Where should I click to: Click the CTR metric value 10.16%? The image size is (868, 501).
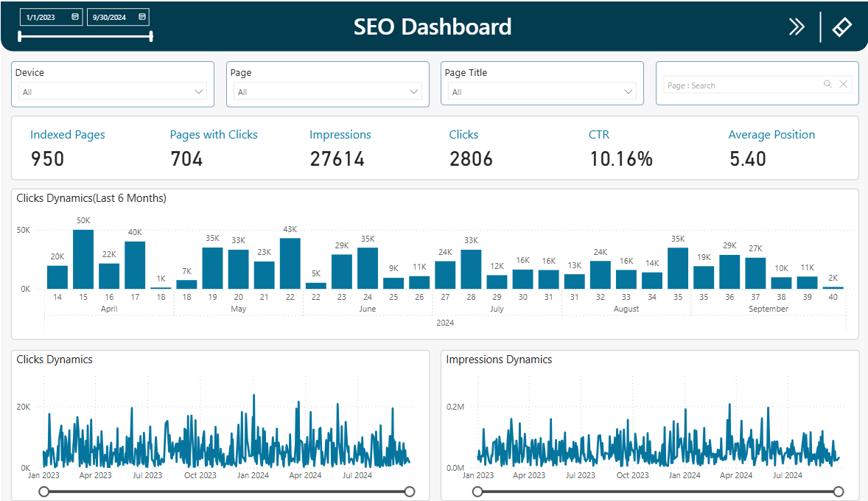point(621,158)
